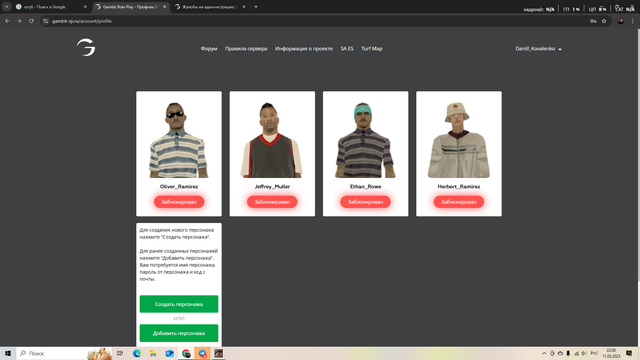The height and width of the screenshot is (360, 640).
Task: Click the Jeffrey_Muller name label
Action: pos(272,187)
